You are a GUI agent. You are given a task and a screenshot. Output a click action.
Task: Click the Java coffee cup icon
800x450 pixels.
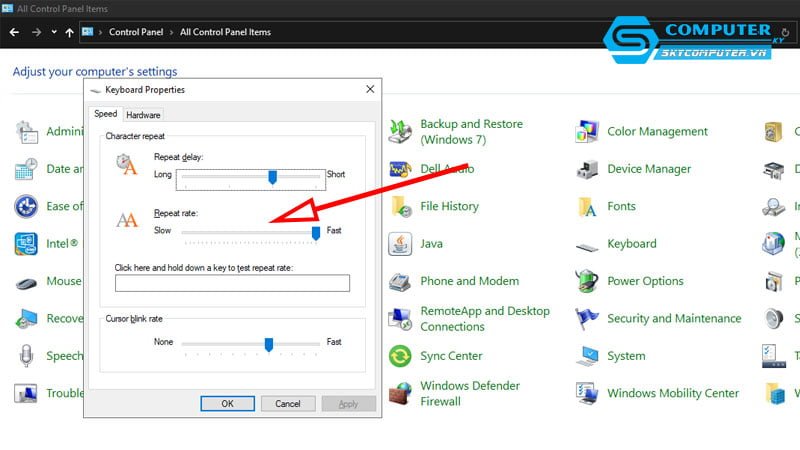coord(400,244)
